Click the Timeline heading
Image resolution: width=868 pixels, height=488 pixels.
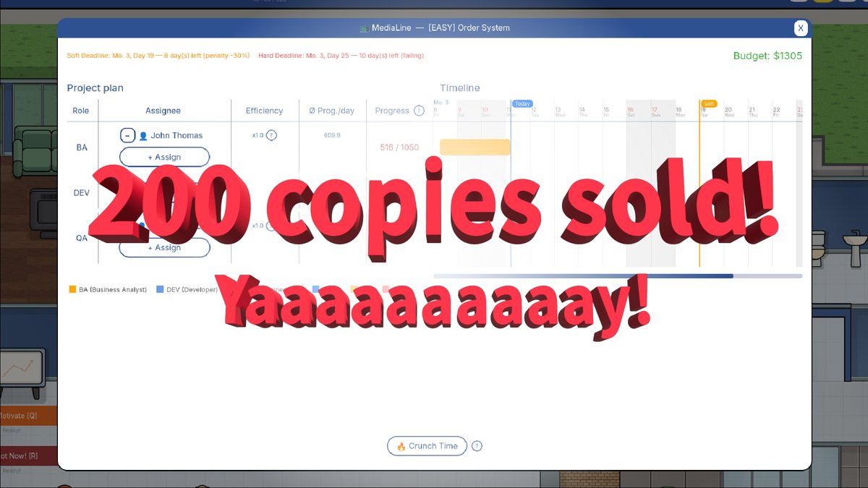pyautogui.click(x=460, y=88)
